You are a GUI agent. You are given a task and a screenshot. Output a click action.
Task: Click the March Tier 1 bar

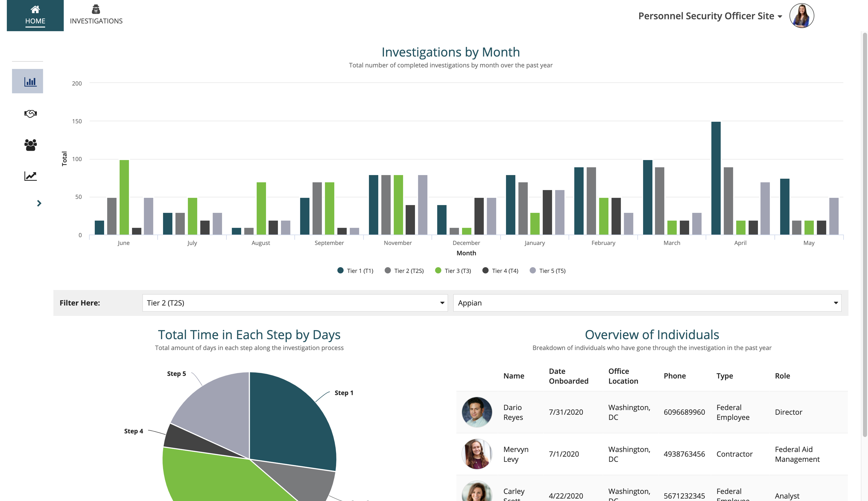[647, 197]
